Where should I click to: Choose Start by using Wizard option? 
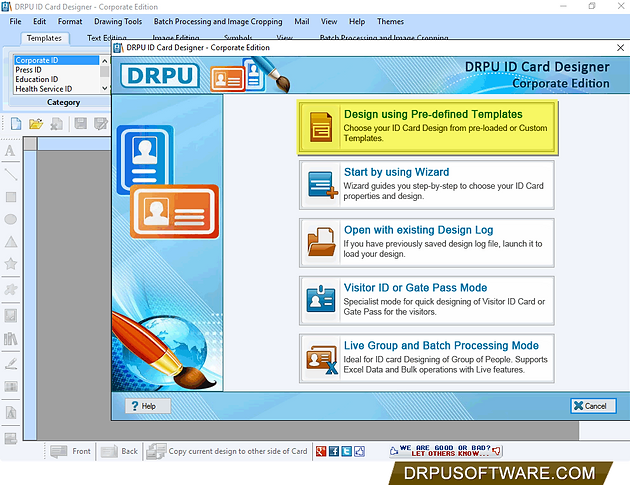[x=426, y=185]
